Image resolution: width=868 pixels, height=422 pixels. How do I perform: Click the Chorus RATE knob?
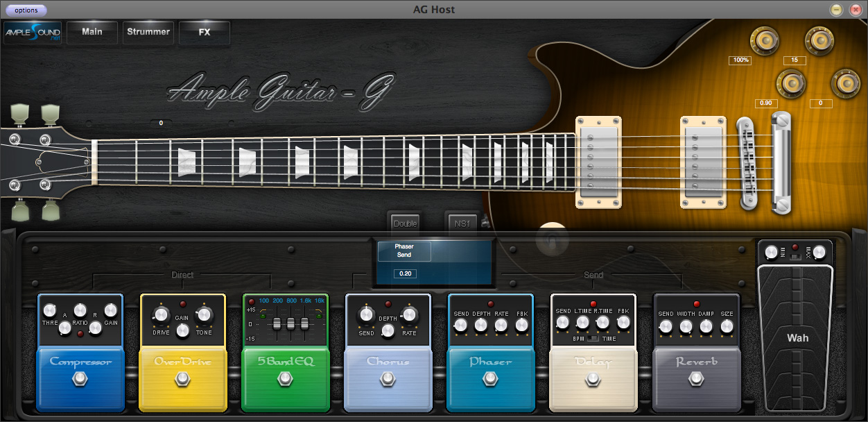[x=409, y=315]
